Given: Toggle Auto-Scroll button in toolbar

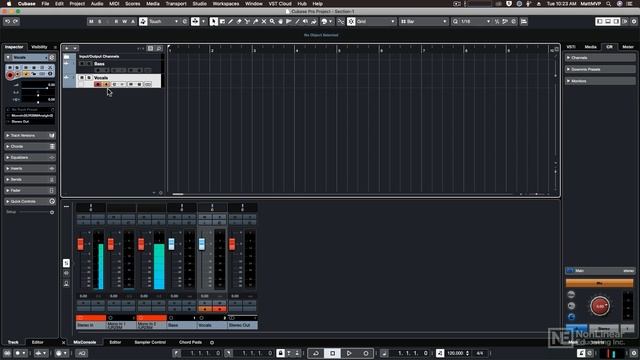Looking at the screenshot, I should point(195,21).
